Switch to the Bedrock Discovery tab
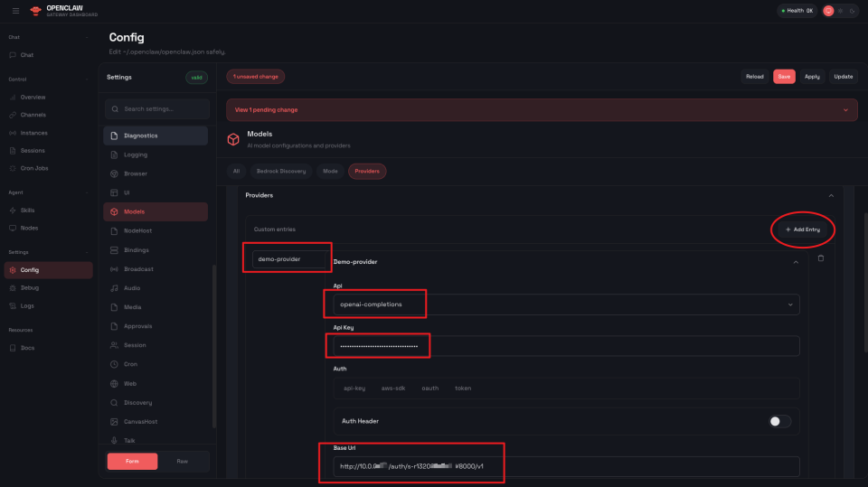Image resolution: width=868 pixels, height=487 pixels. (x=282, y=171)
